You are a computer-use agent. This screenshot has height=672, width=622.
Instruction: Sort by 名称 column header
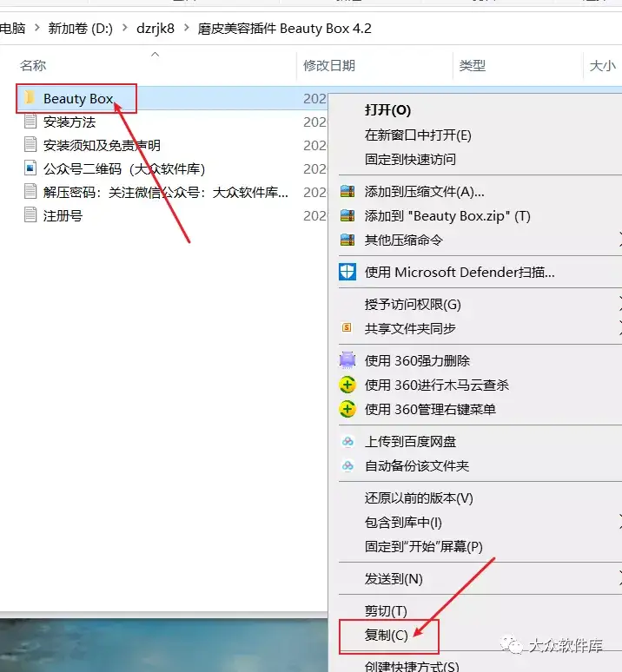pos(33,66)
